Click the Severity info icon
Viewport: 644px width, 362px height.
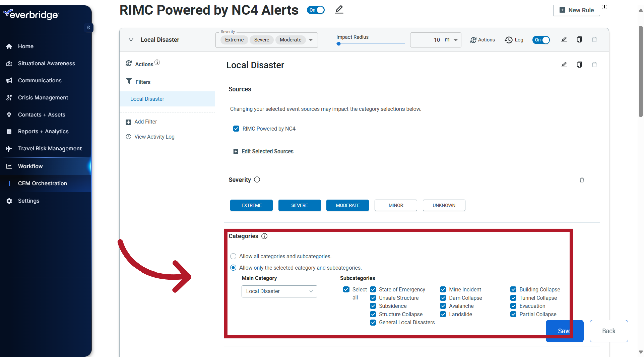click(x=257, y=180)
